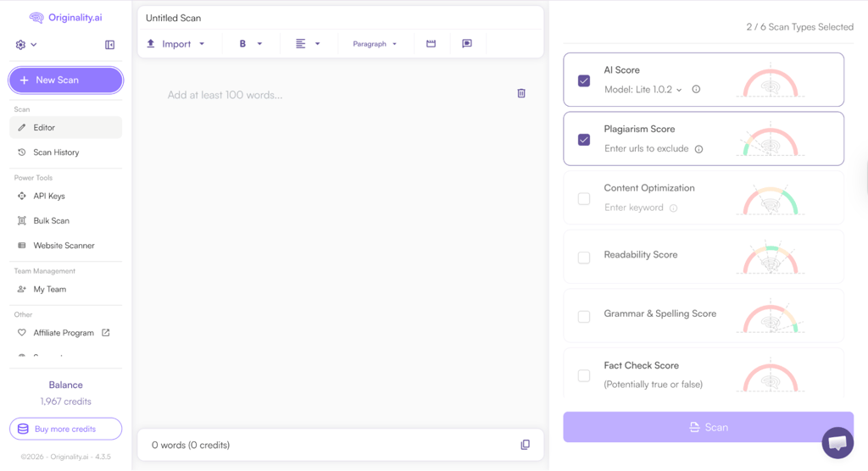Click the keyboard-style toolbar icon
The height and width of the screenshot is (471, 868).
tap(431, 44)
